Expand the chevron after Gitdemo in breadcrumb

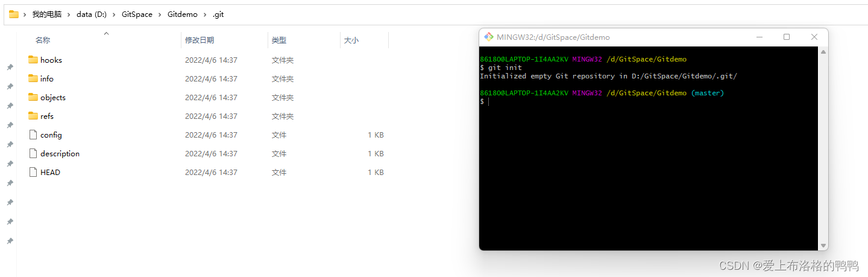click(x=205, y=14)
